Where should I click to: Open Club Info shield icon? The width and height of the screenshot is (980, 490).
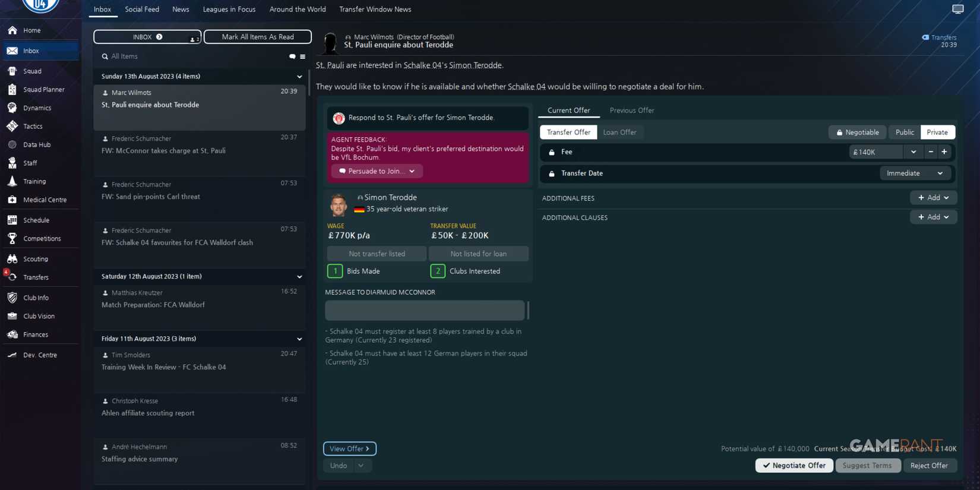click(12, 298)
